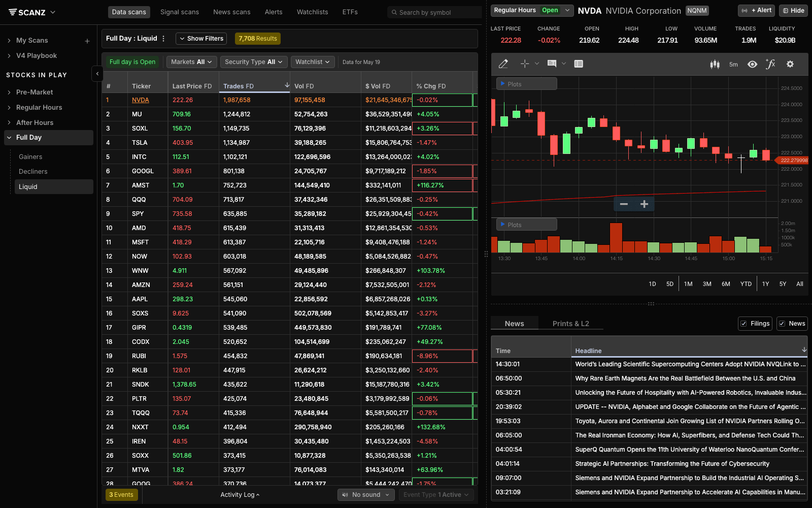Open the Full Day : Liquid options menu
The width and height of the screenshot is (812, 508).
point(163,39)
